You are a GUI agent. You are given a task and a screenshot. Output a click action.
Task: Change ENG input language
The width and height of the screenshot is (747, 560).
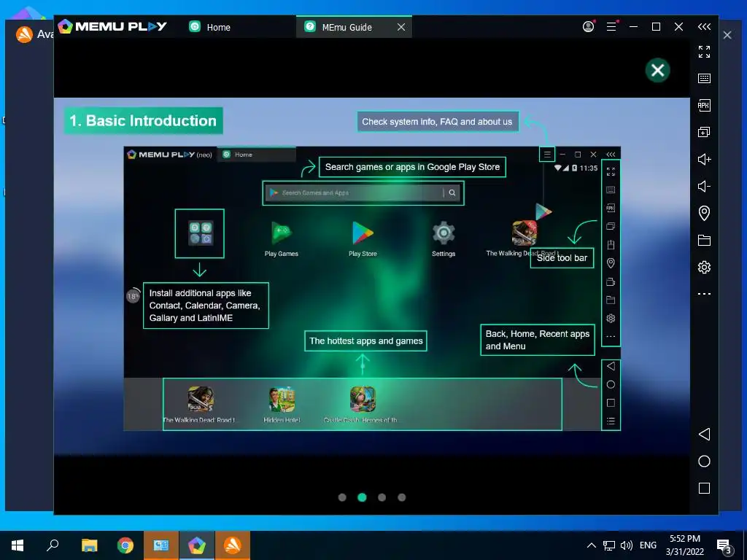(648, 545)
